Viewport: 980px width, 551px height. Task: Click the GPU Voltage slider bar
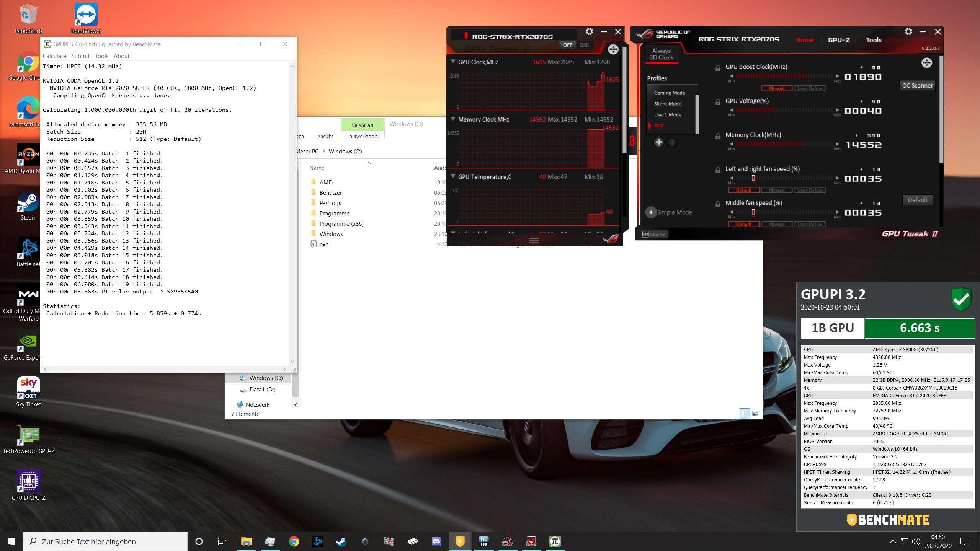(784, 110)
